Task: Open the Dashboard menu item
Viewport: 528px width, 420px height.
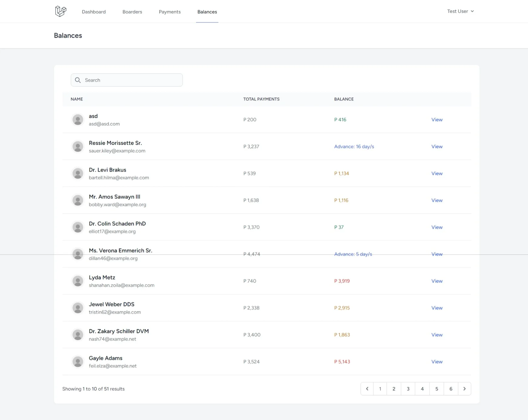Action: [93, 12]
